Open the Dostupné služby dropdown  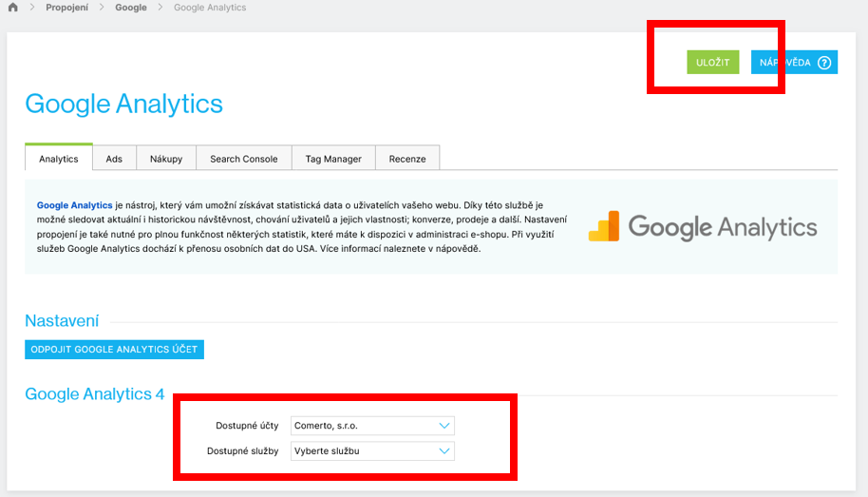[372, 451]
